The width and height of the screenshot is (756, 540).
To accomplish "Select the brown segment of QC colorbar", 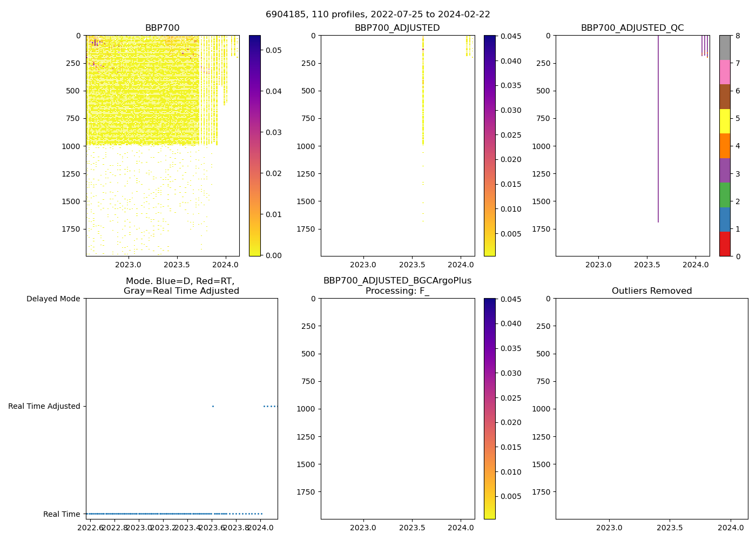I will coord(725,97).
